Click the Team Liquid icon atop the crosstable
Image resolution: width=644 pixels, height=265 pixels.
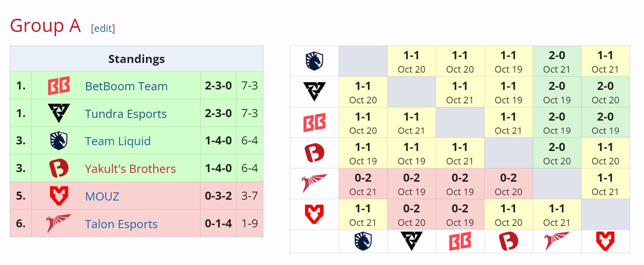[x=313, y=60]
